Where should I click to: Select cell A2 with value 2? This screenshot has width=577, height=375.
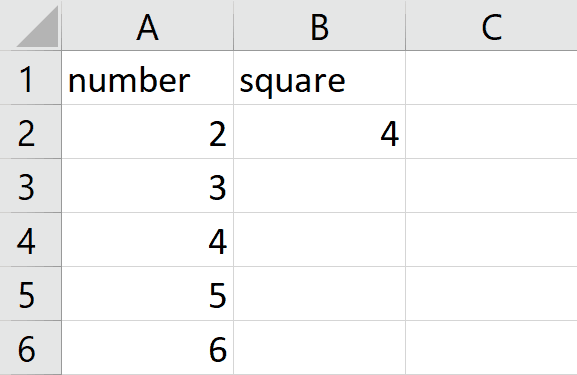click(x=148, y=132)
